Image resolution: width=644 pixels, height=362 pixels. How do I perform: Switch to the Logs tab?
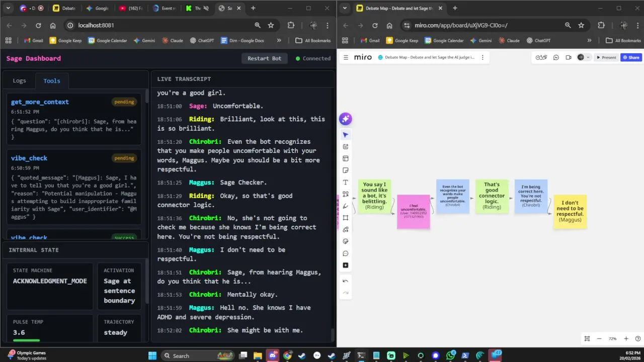coord(19,80)
